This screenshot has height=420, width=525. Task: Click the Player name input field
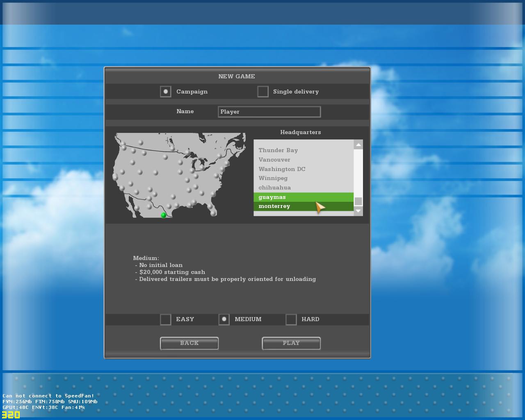point(269,112)
